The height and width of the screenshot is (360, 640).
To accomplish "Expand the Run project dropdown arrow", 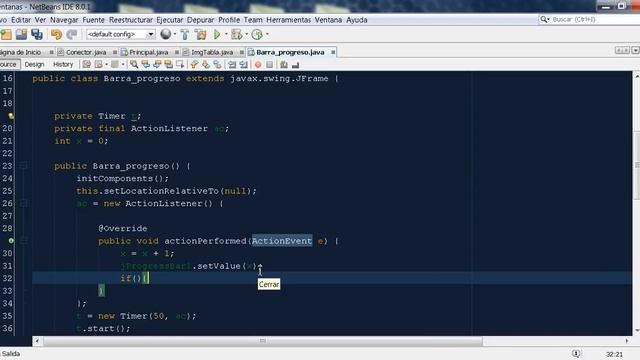I will [x=226, y=35].
